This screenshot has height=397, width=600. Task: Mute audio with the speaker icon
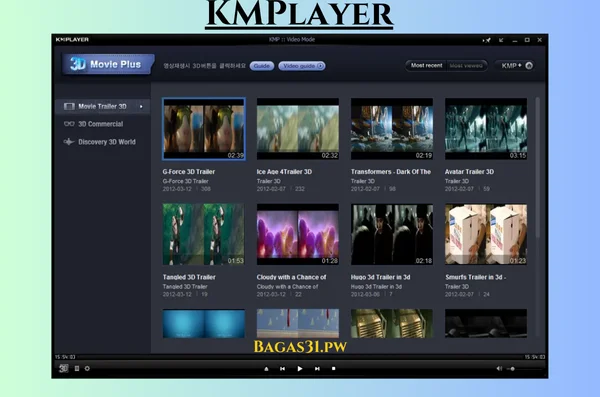coord(499,368)
